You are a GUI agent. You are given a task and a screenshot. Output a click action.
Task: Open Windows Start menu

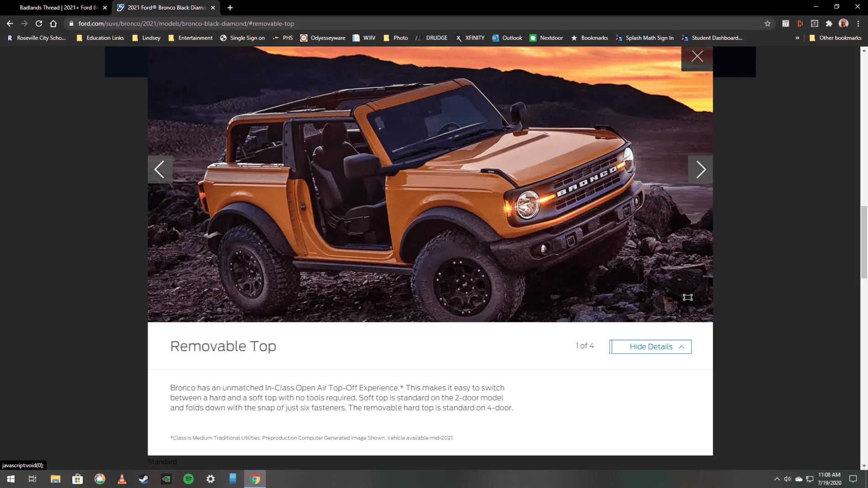(x=11, y=479)
